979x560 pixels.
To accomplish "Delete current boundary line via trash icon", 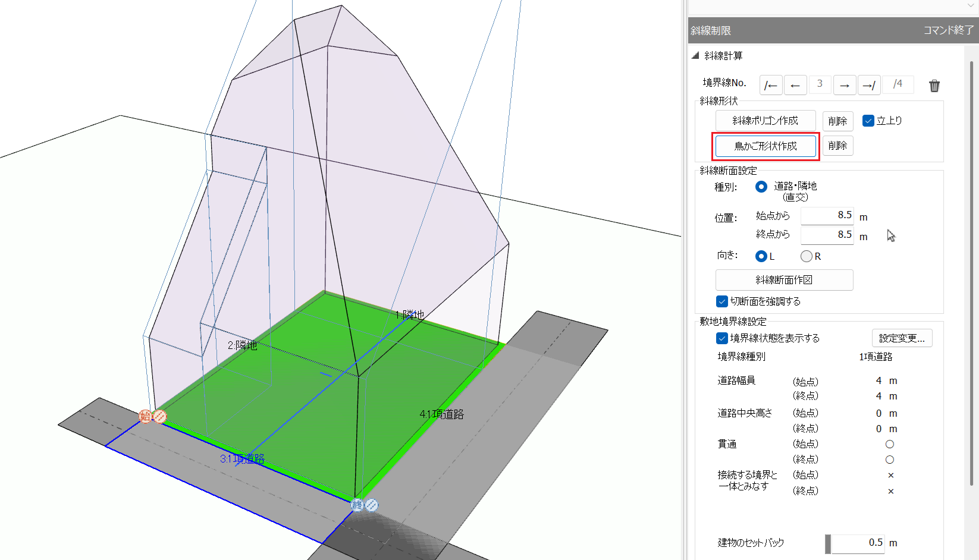I will click(x=934, y=85).
